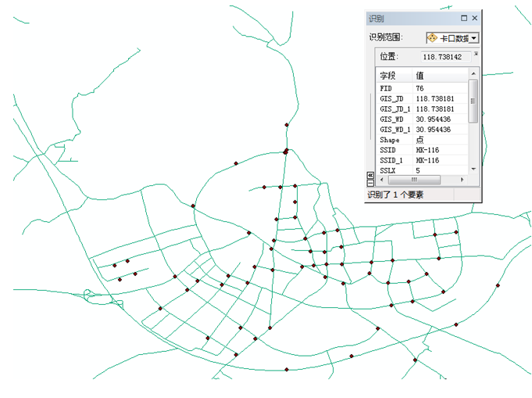Select the GIS_WD_1 field name

click(395, 129)
